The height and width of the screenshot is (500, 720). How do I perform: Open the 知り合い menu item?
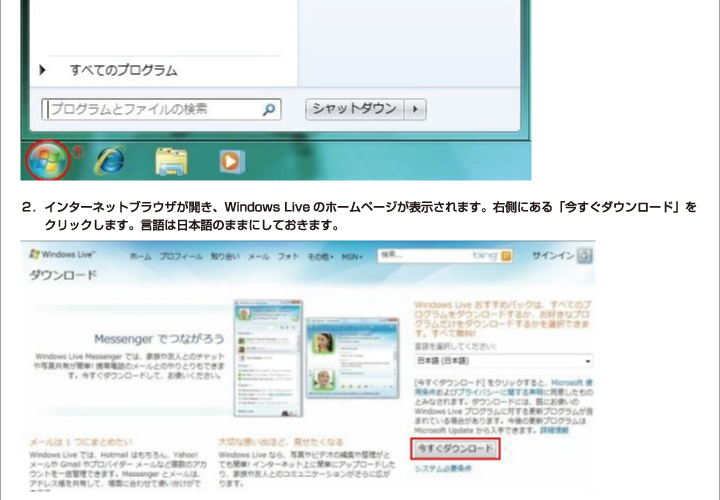(225, 257)
